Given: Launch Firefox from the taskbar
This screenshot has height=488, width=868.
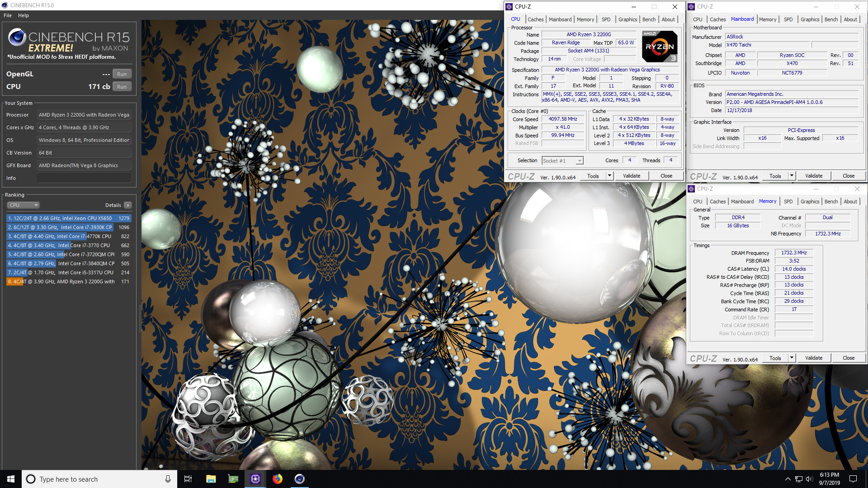Looking at the screenshot, I should (278, 479).
